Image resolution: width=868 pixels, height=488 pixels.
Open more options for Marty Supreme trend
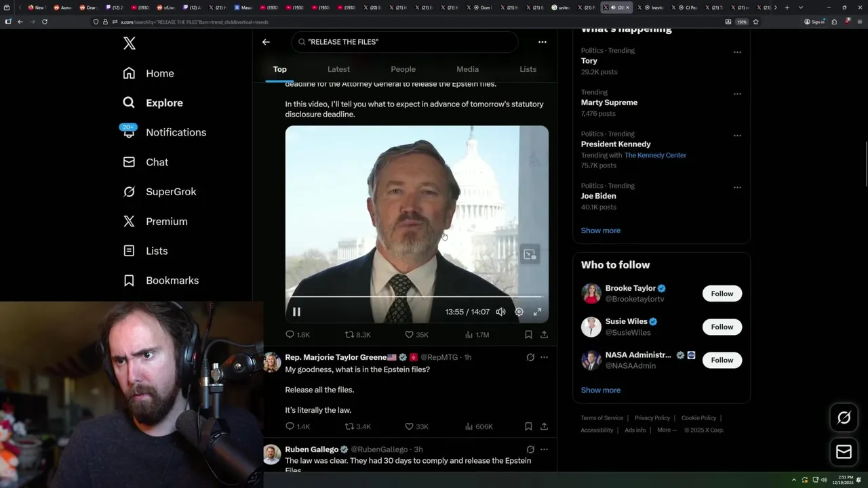click(737, 94)
